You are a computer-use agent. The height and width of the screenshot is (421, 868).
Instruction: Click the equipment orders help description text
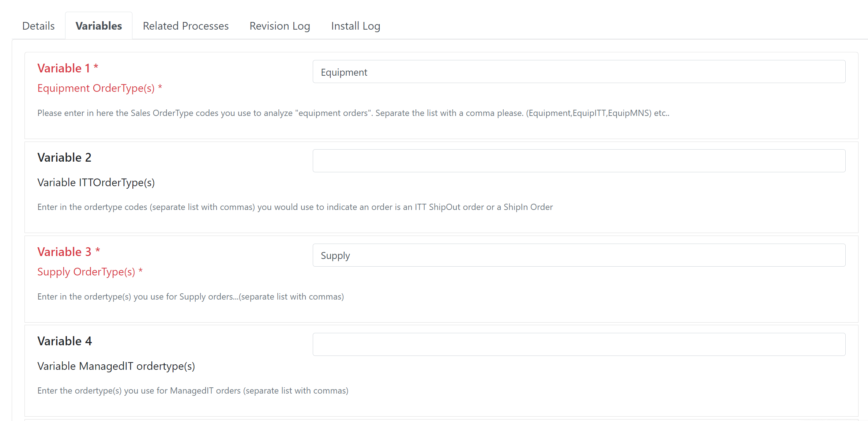point(353,113)
